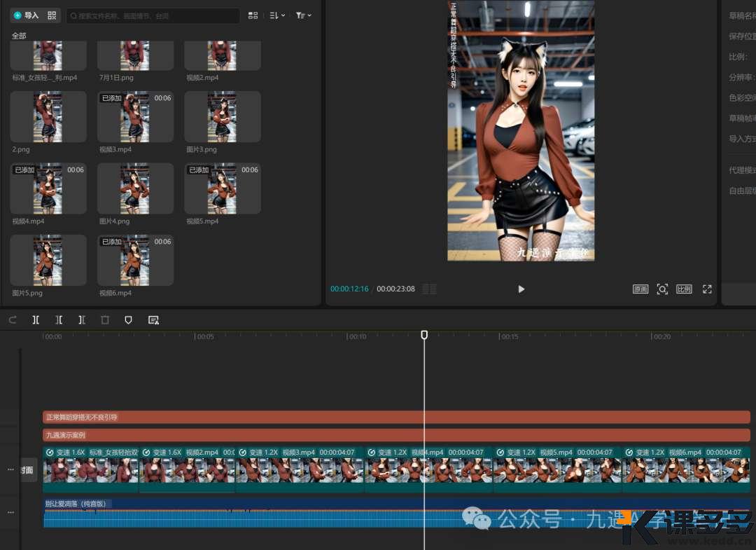Click the trim-left split tool
The width and height of the screenshot is (756, 550).
pos(59,320)
